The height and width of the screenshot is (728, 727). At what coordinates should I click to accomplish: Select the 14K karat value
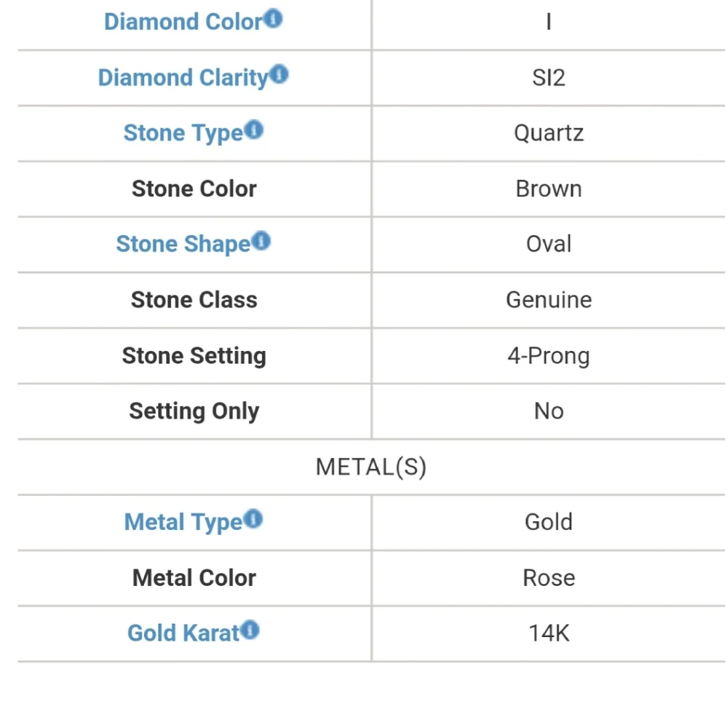[549, 633]
